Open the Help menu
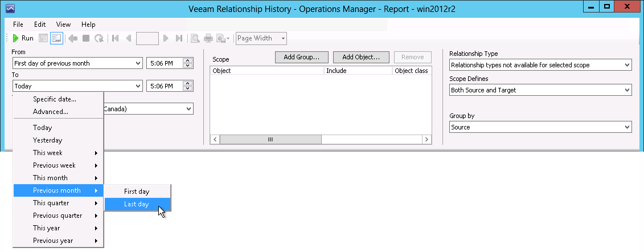 click(x=88, y=25)
